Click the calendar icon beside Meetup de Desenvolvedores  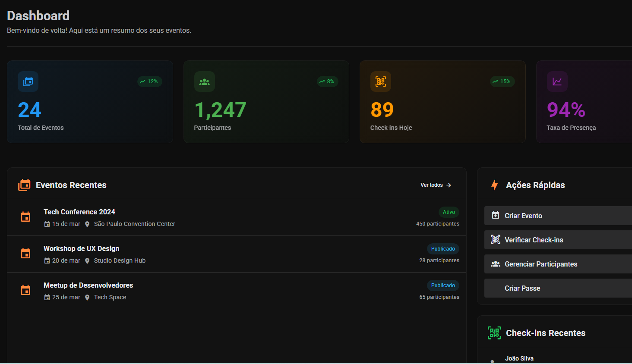[25, 290]
